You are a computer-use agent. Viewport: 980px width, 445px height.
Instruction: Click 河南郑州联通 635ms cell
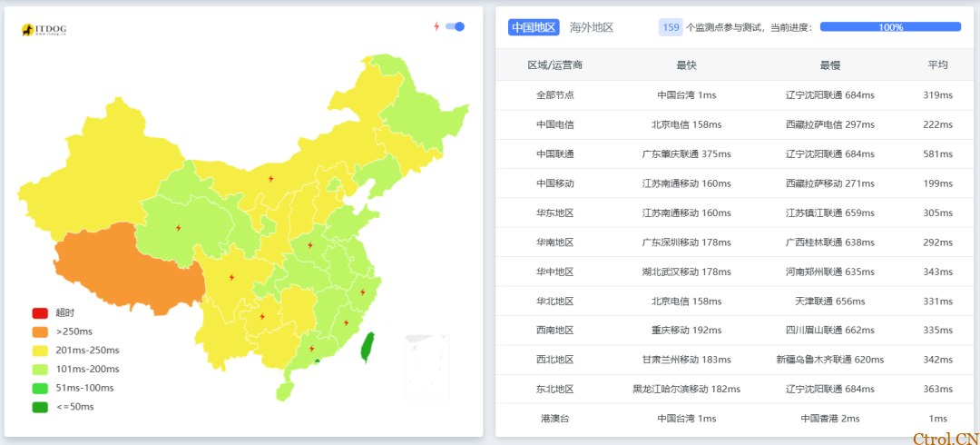tap(830, 272)
